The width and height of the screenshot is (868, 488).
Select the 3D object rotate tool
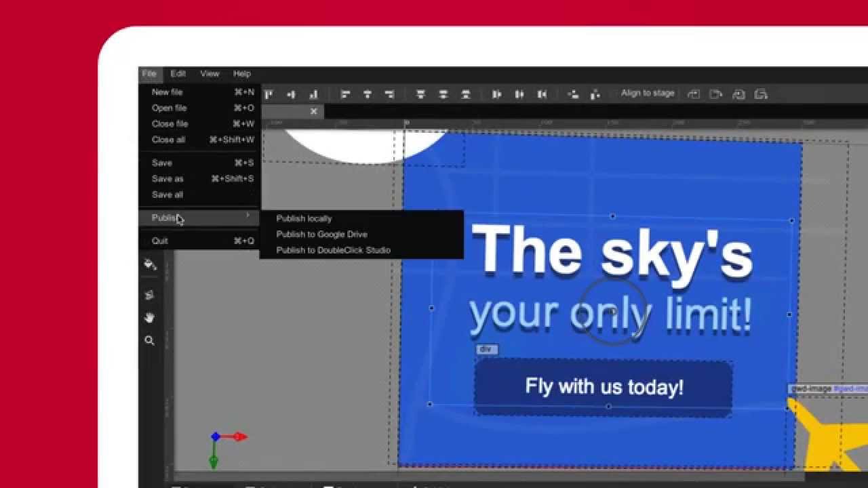[149, 295]
